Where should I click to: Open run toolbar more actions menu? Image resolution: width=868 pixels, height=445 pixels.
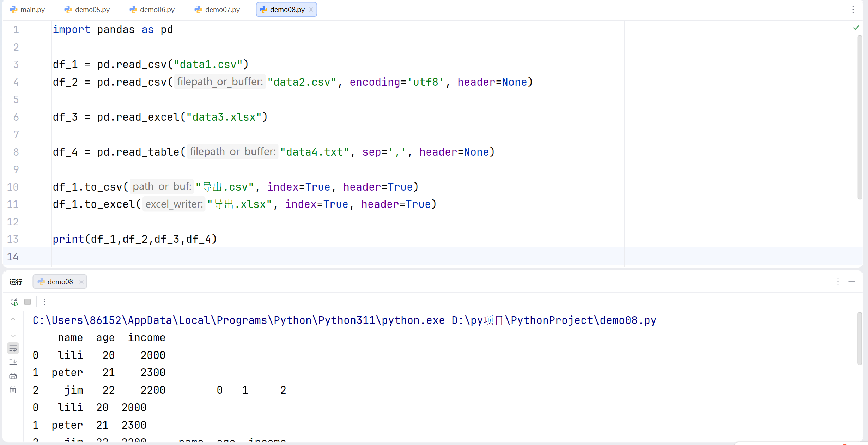[x=45, y=302]
